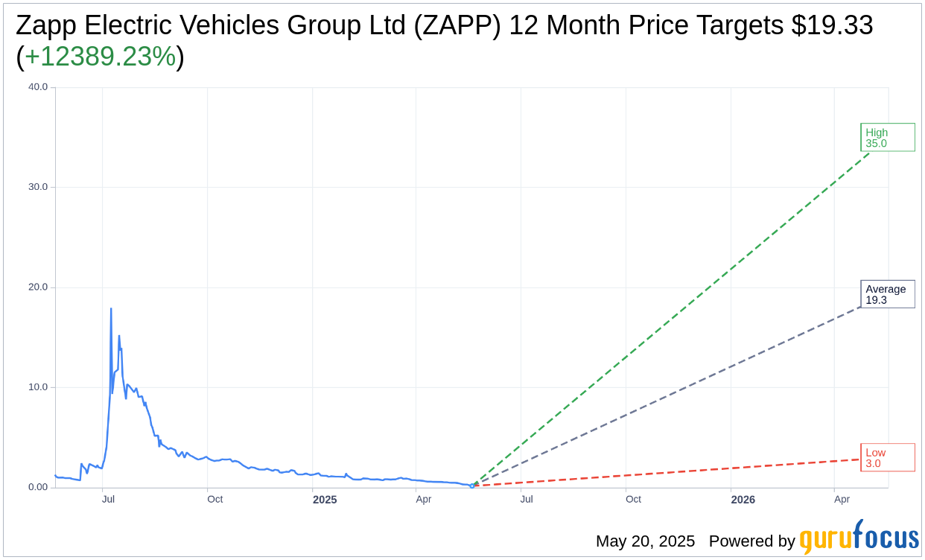Click the Apr 2025 x-axis label
Viewport: 925px width, 560px height.
[424, 500]
